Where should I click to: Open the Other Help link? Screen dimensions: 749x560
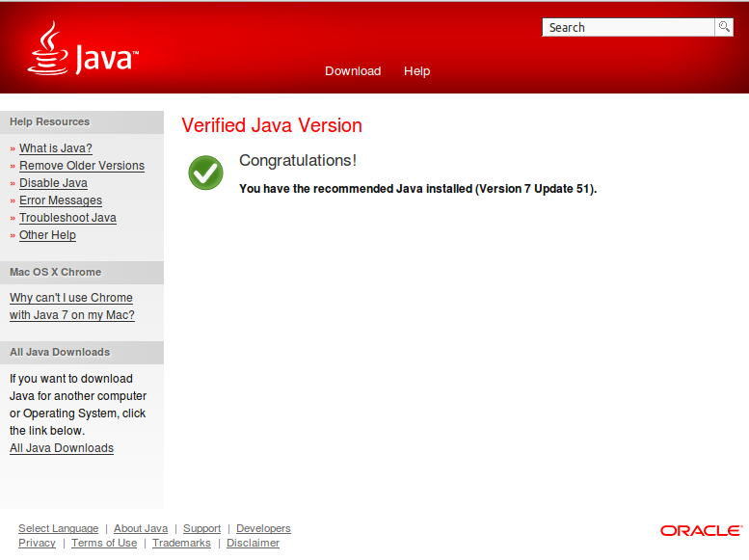(48, 235)
